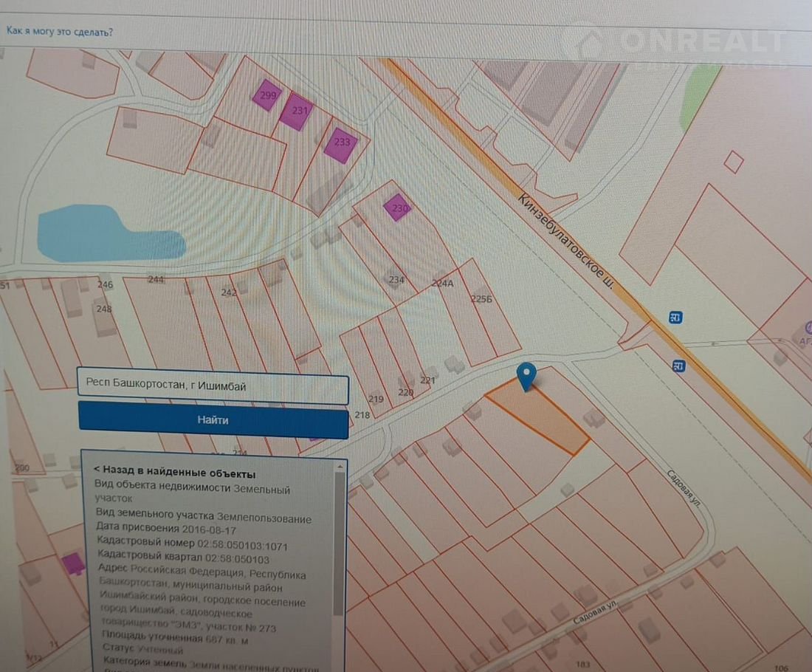Open the 'Как я могу это сделать?' link
The height and width of the screenshot is (672, 812).
pos(60,32)
